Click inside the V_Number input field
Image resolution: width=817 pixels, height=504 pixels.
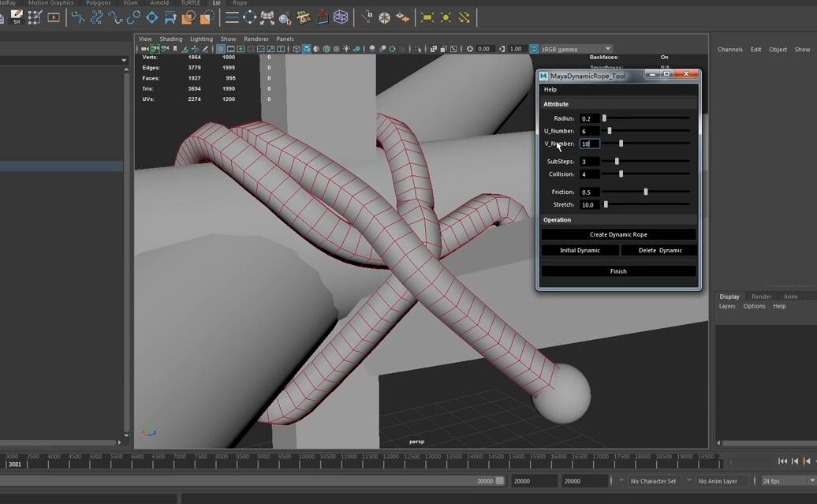(x=588, y=144)
